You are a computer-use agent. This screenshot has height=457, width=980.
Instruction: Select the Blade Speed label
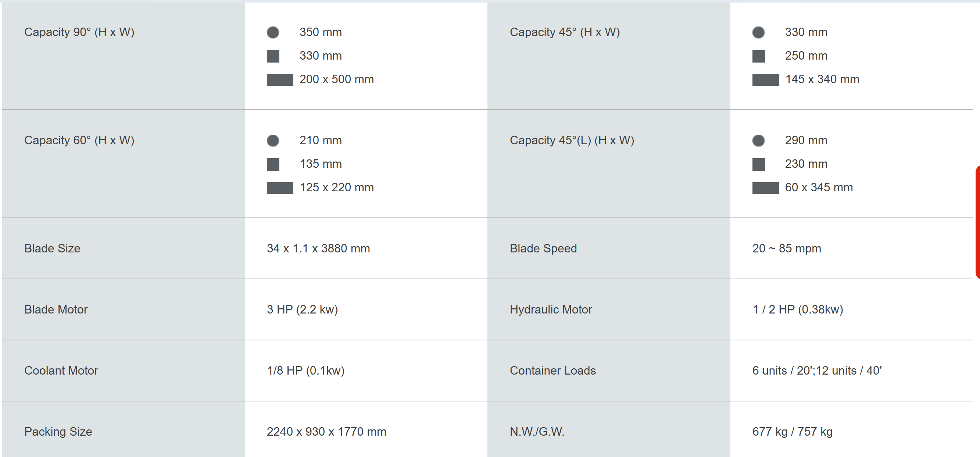[x=543, y=248]
